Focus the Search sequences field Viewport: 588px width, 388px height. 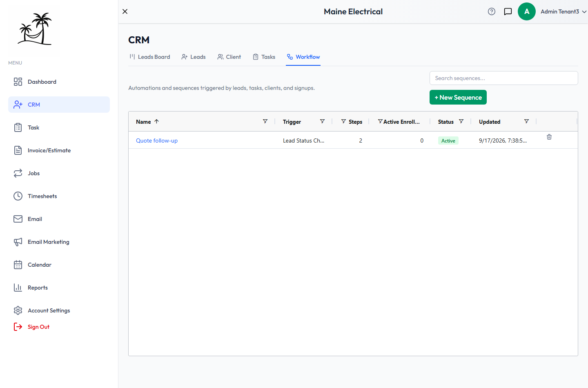point(504,78)
